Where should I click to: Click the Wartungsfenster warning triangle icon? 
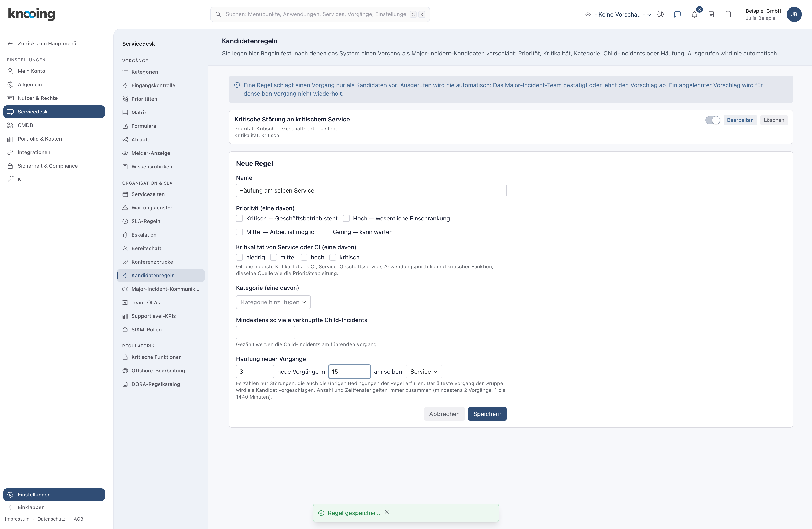click(x=125, y=208)
